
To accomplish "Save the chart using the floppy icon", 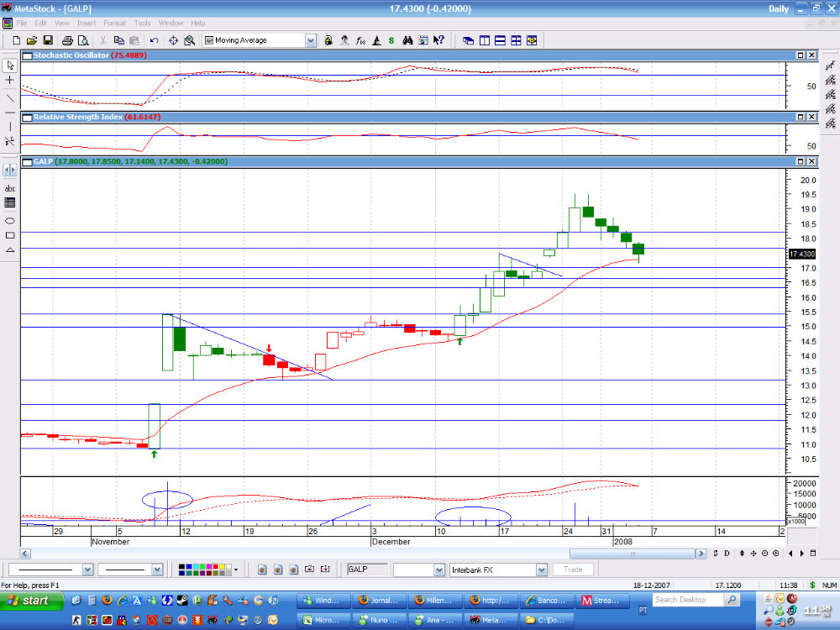I will [x=48, y=40].
